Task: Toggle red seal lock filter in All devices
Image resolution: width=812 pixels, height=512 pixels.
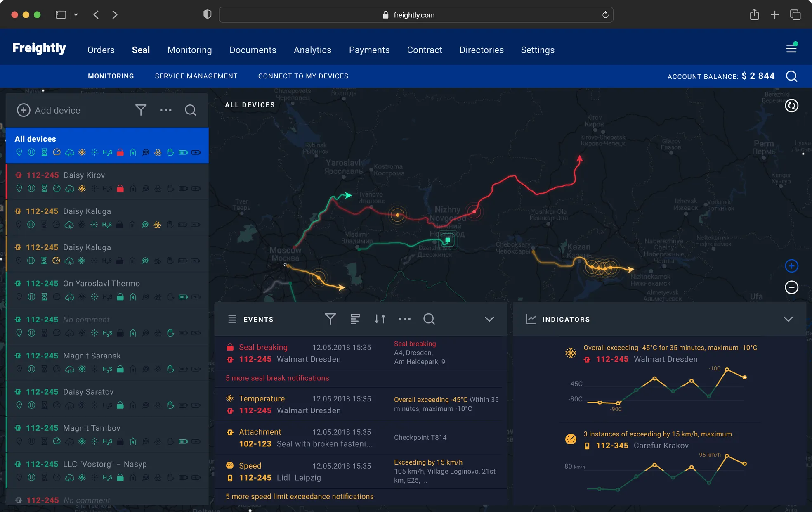Action: (x=120, y=152)
